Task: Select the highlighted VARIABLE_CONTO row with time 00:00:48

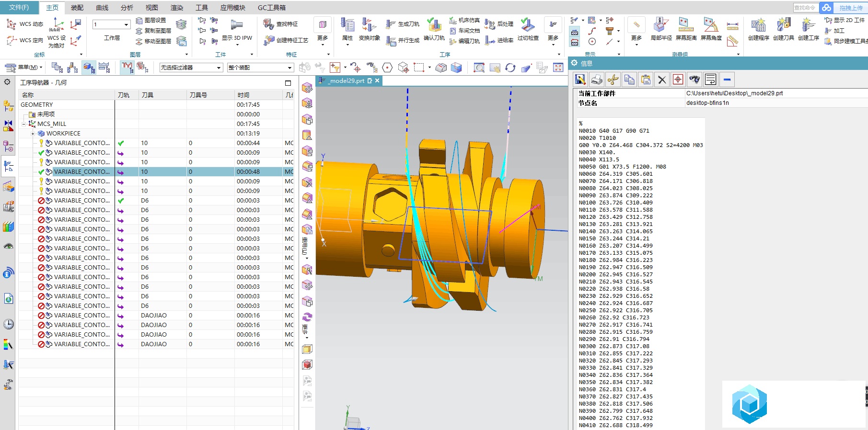Action: (156, 172)
